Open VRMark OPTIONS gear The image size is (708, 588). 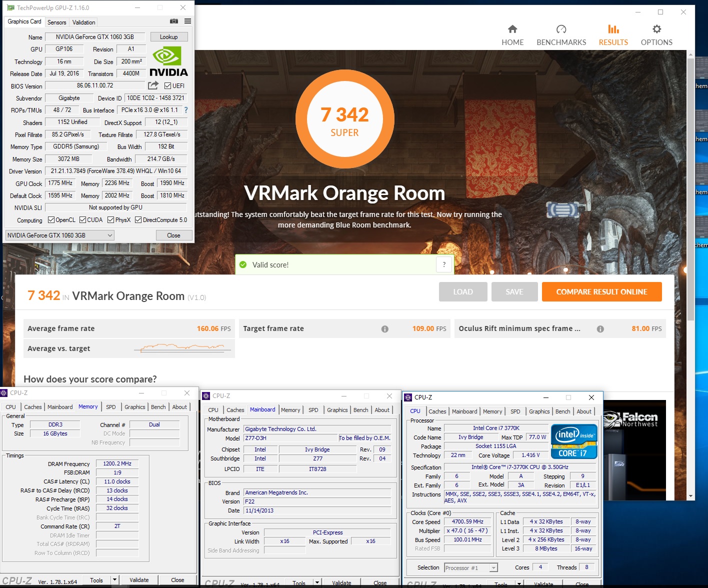pyautogui.click(x=656, y=35)
